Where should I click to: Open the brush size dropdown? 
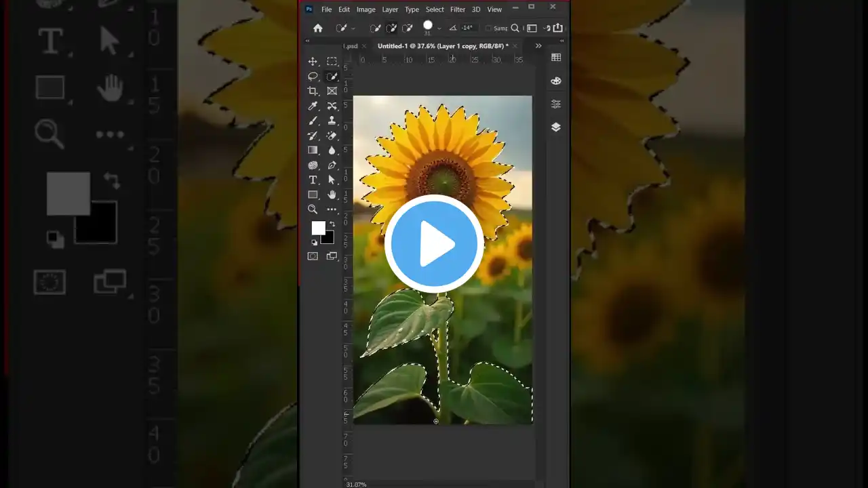click(x=439, y=28)
